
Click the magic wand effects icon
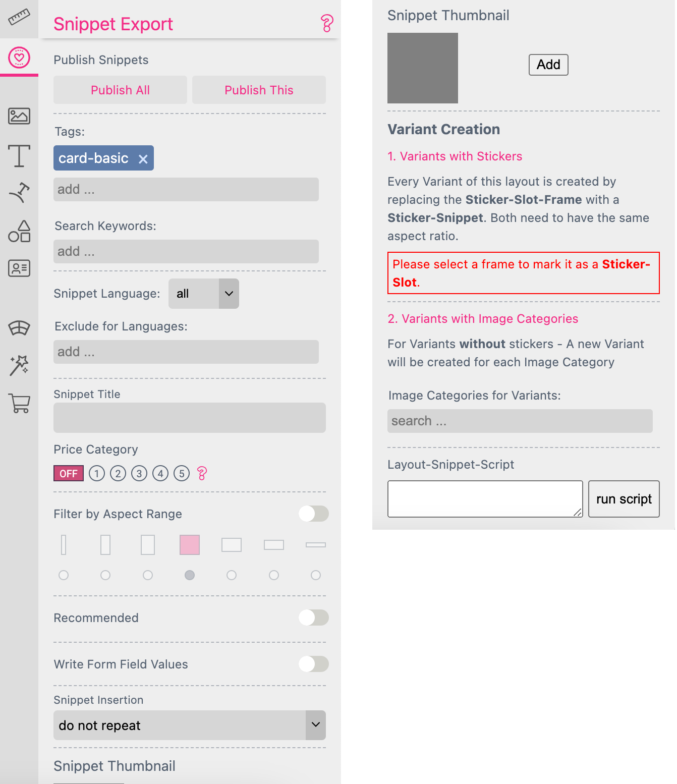tap(19, 365)
